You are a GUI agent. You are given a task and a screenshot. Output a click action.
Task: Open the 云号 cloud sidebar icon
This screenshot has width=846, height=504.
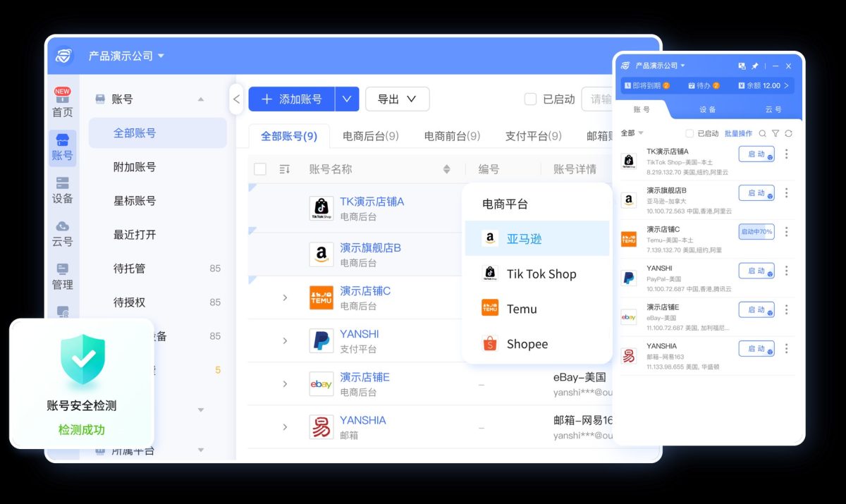point(63,233)
